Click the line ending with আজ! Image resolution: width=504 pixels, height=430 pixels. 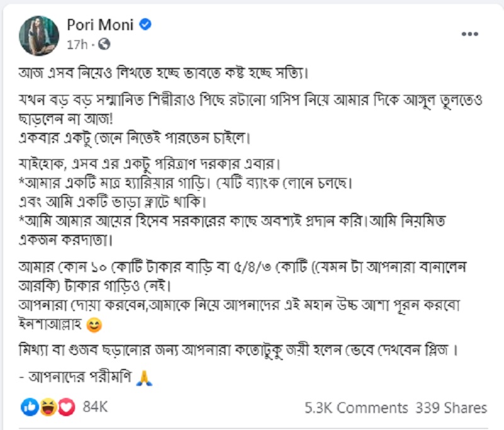[66, 119]
